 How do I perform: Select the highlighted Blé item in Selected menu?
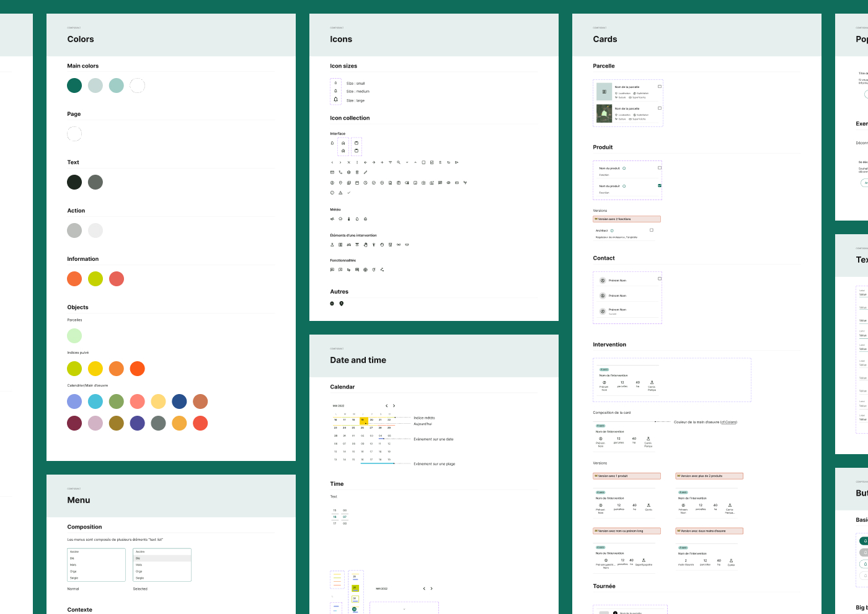pos(162,558)
